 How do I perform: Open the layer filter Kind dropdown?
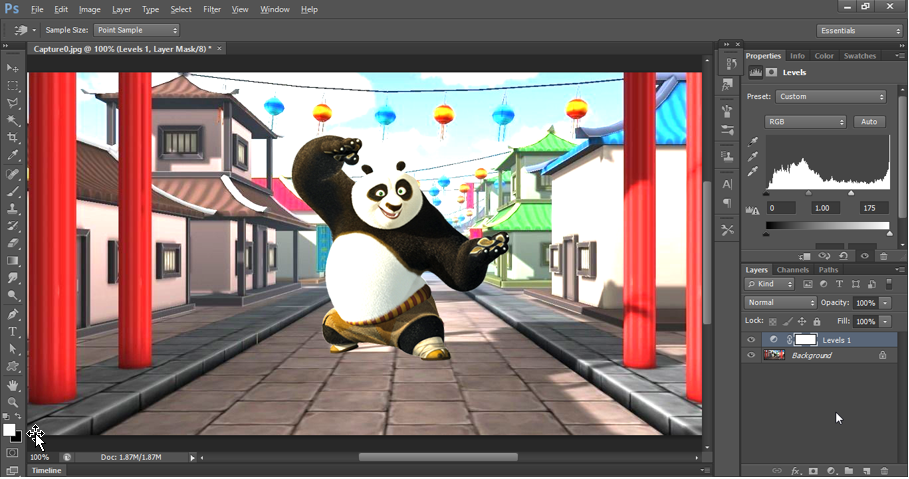click(x=769, y=284)
